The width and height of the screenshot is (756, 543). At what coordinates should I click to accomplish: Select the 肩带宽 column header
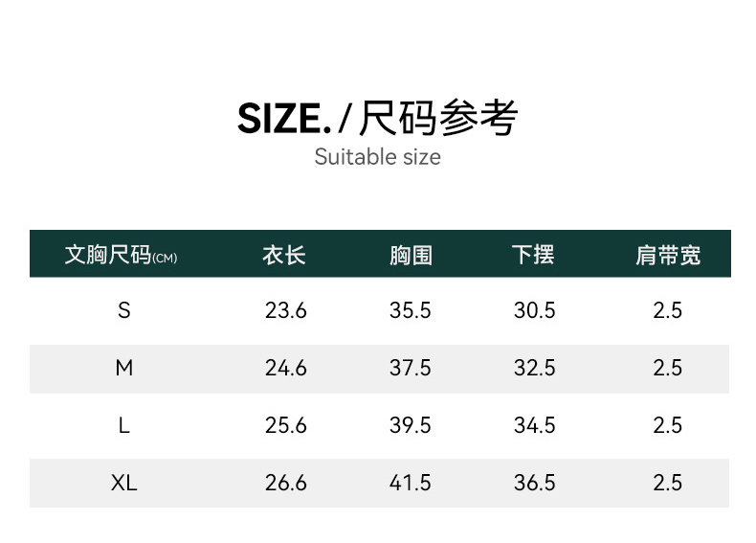click(668, 255)
